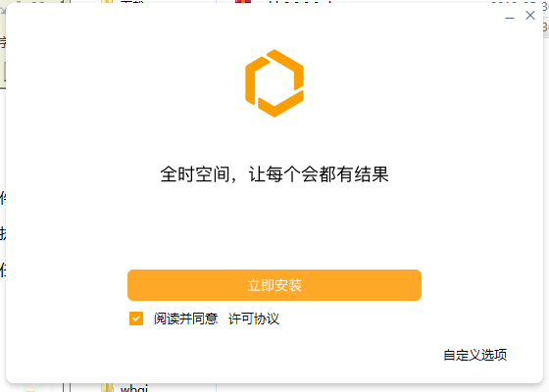Click the 立即安装 text on the install button
The height and width of the screenshot is (392, 549).
[x=274, y=285]
